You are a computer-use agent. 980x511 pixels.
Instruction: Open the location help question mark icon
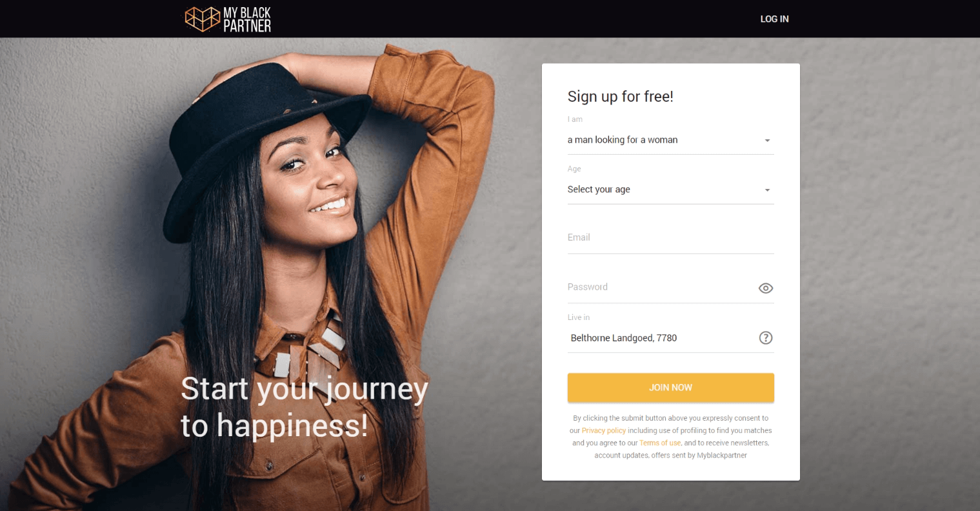pos(766,337)
